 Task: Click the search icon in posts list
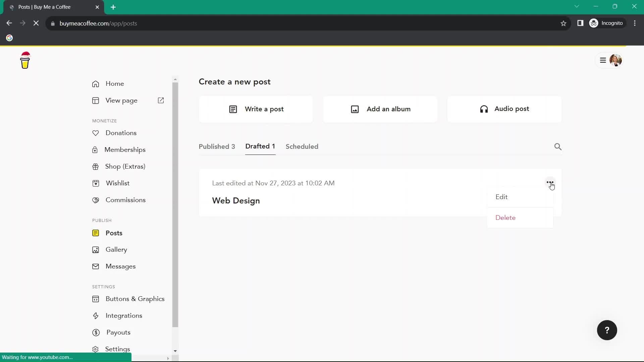coord(558,146)
